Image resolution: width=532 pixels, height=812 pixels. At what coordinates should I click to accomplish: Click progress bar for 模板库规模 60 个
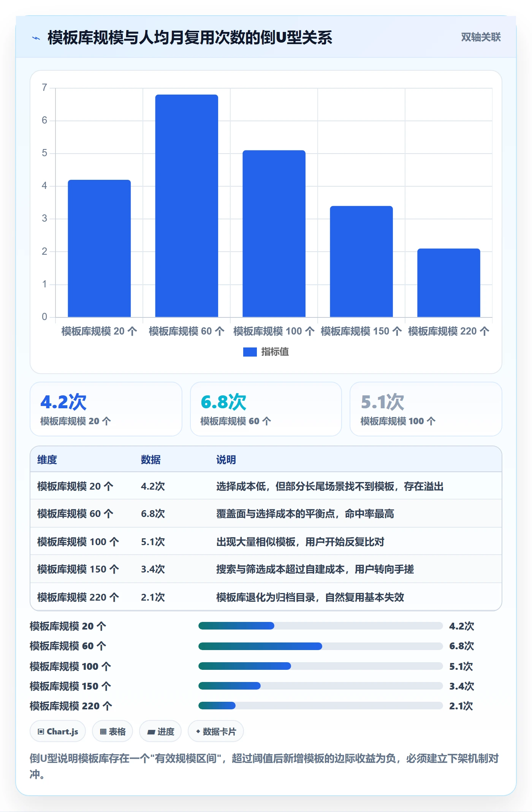[x=321, y=646]
